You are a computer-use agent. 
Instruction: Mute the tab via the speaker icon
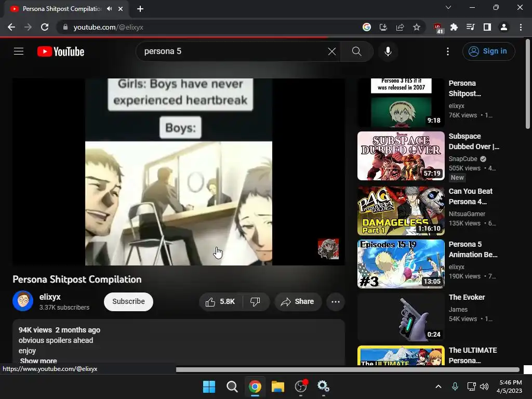tap(109, 9)
